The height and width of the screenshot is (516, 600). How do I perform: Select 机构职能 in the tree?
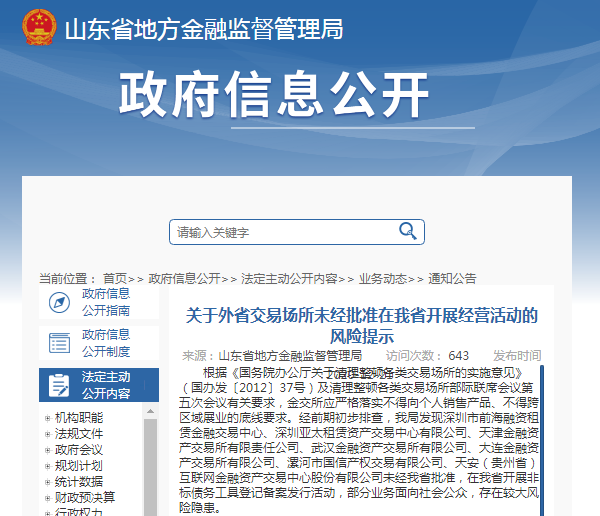79,418
